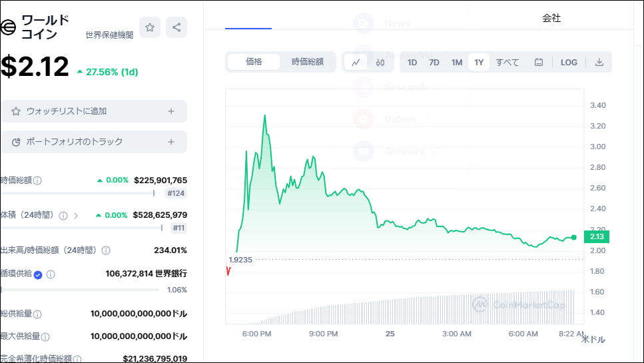Select 7D time range
Image resolution: width=644 pixels, height=363 pixels.
pos(434,63)
